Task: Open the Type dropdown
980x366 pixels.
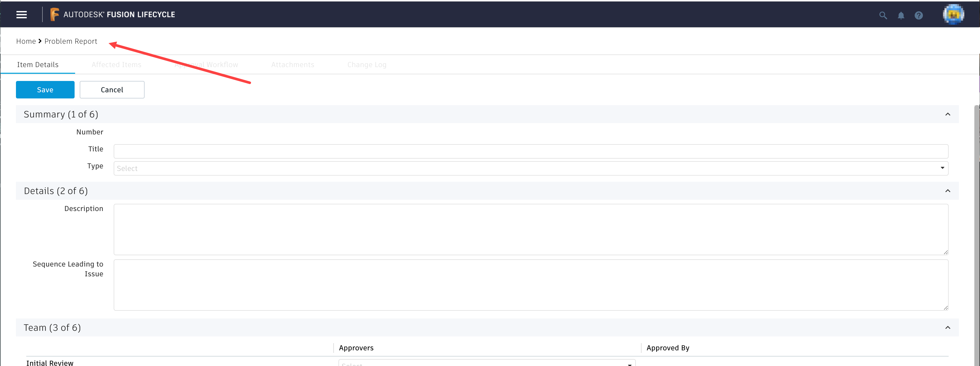Action: (942, 168)
